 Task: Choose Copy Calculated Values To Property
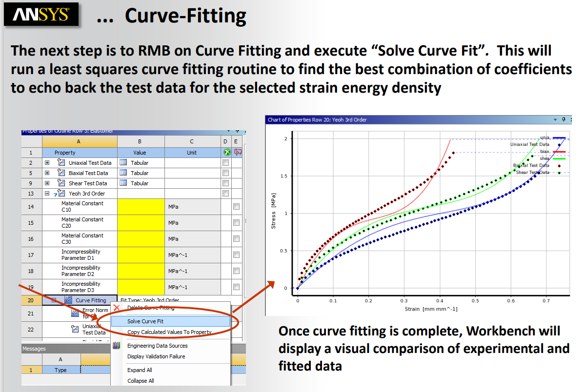click(x=170, y=332)
